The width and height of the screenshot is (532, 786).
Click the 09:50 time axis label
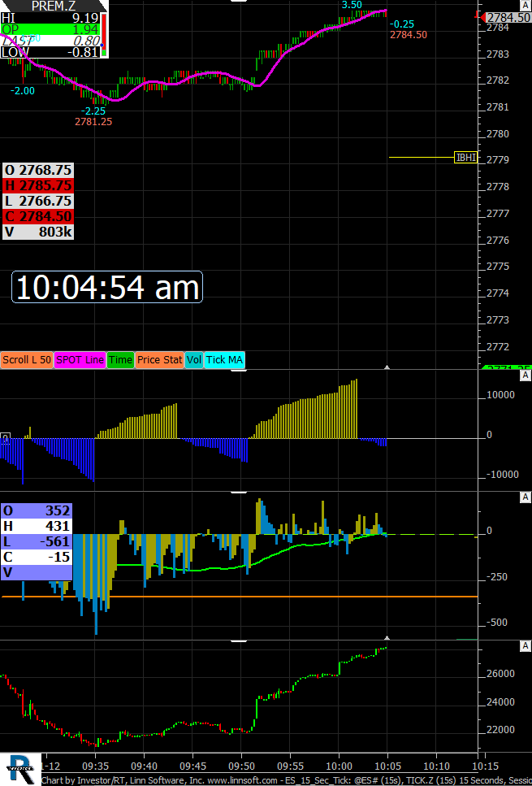point(241,766)
